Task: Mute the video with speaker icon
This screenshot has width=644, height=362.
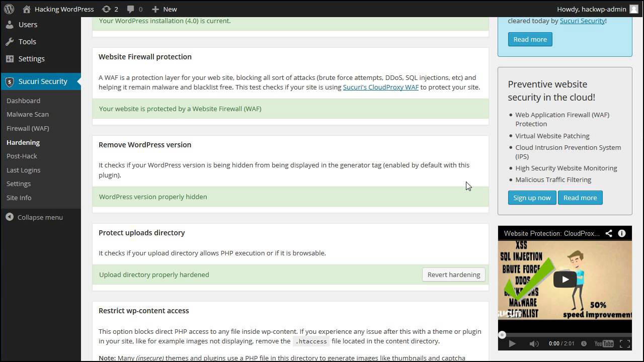Action: coord(534,344)
